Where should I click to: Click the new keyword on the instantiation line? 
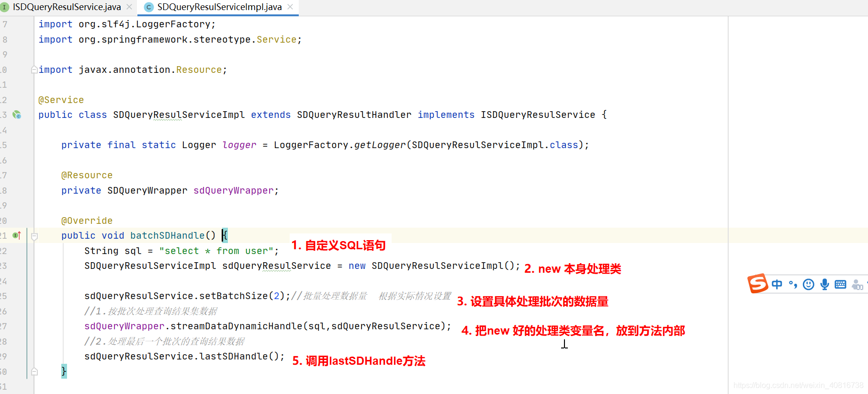357,266
